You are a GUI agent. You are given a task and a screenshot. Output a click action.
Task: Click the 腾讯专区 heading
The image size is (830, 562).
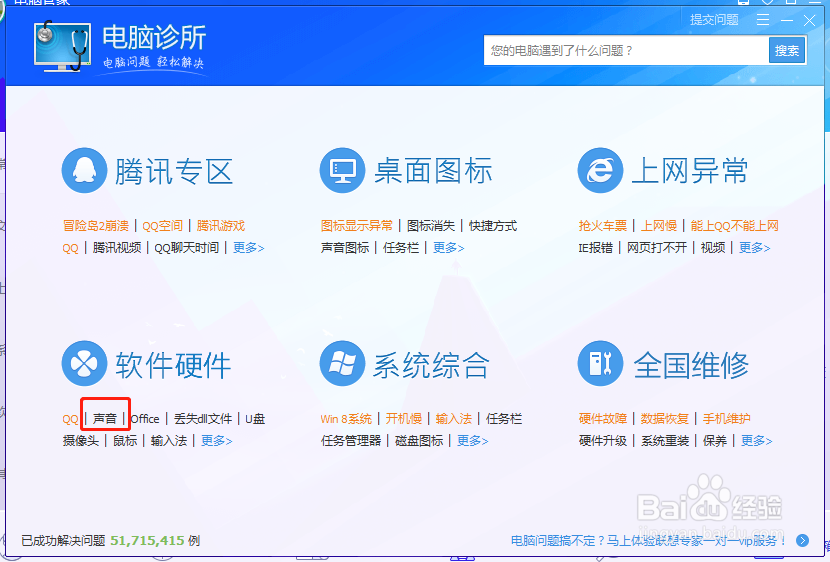174,171
